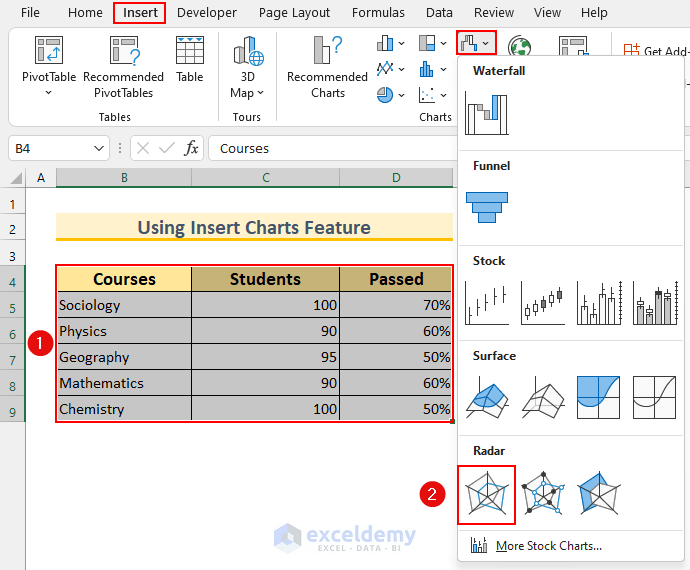
Task: Open the File tab
Action: [x=30, y=13]
